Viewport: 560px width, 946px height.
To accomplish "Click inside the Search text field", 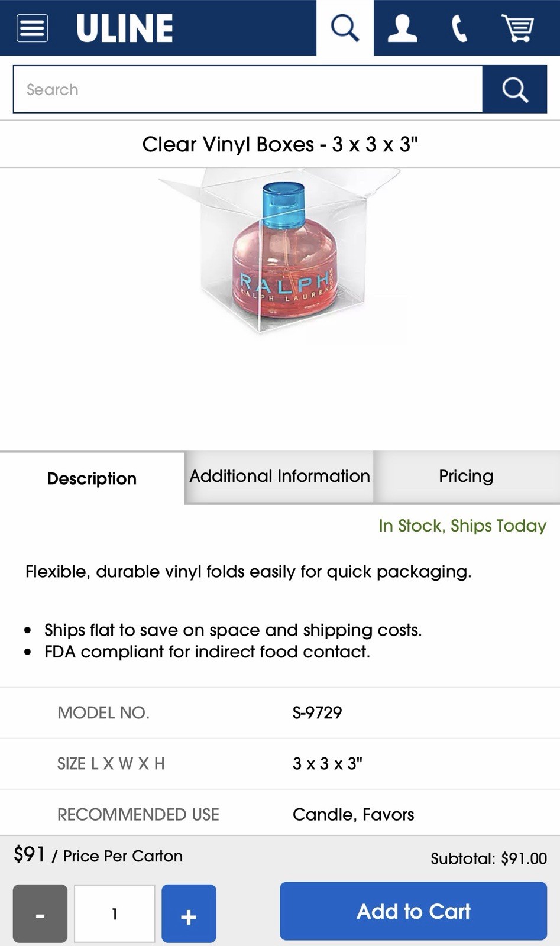I will pyautogui.click(x=248, y=89).
